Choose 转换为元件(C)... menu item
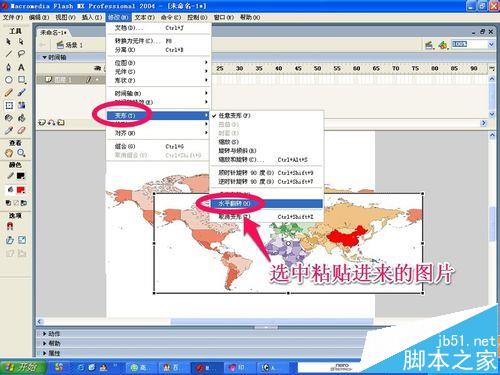This screenshot has width=500, height=375. pyautogui.click(x=159, y=41)
